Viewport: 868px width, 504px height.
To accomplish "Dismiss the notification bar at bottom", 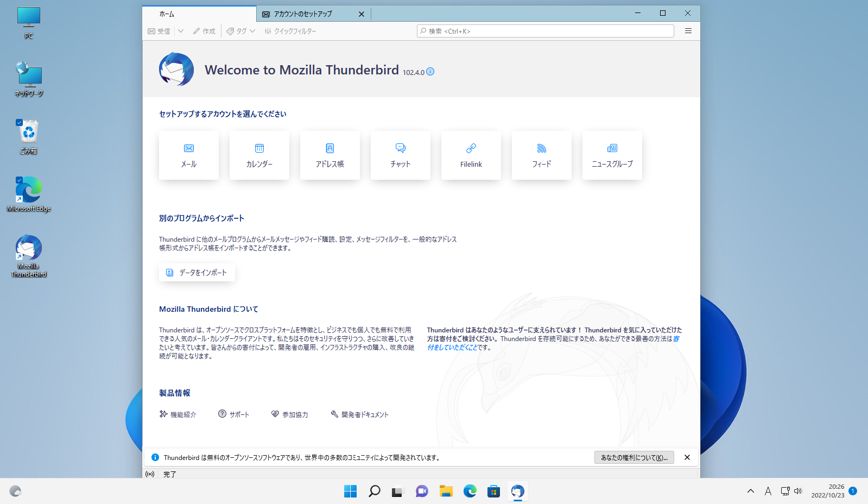I will (687, 457).
